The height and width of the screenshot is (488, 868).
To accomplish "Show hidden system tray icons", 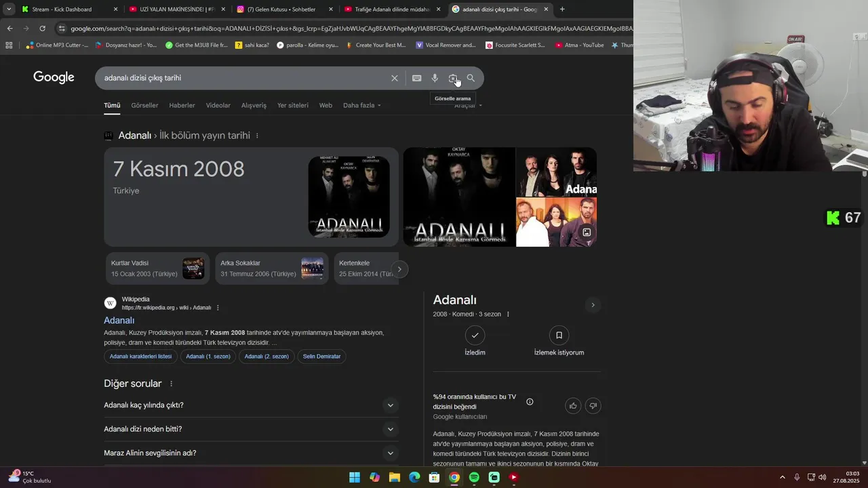I will point(782,477).
